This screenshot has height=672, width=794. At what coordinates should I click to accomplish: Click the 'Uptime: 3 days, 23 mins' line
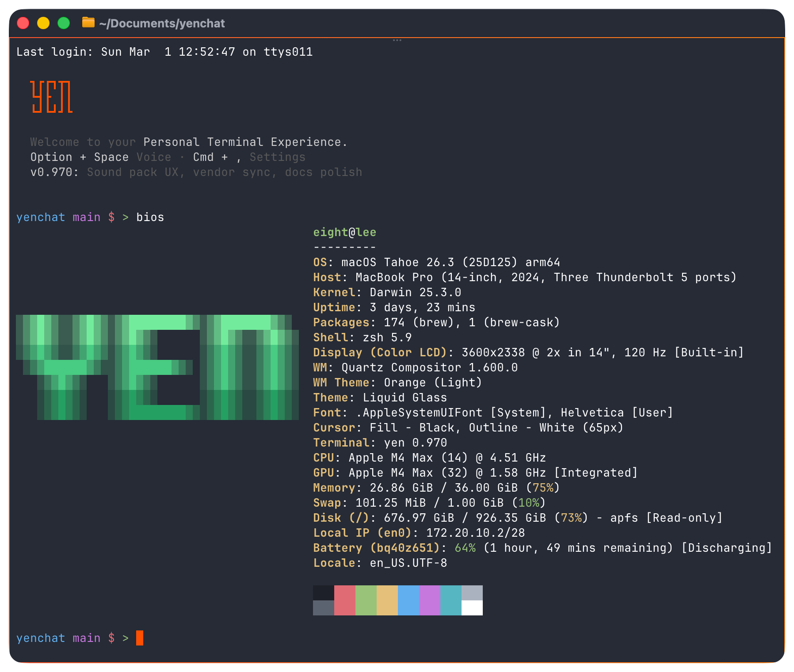[x=394, y=307]
